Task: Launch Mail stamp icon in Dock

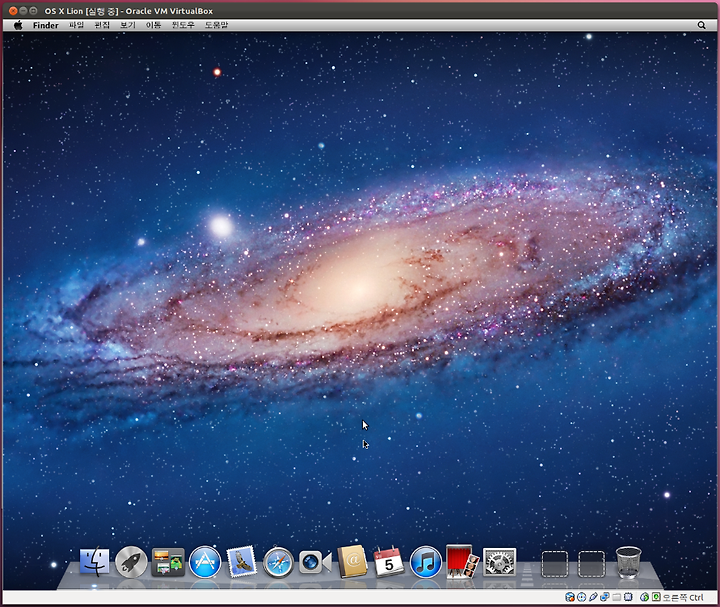Action: coord(242,562)
